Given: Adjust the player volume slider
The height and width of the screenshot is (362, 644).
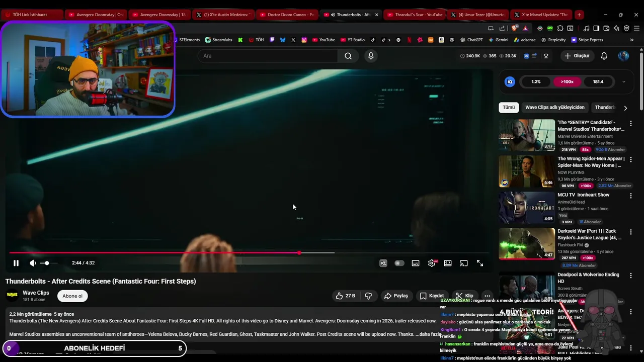Looking at the screenshot, I should (49, 263).
